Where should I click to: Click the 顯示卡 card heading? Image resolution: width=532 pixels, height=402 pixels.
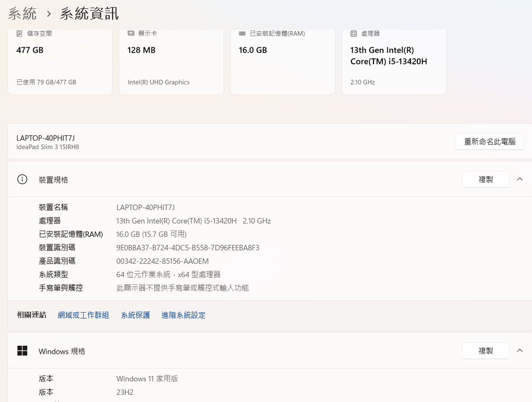click(148, 33)
